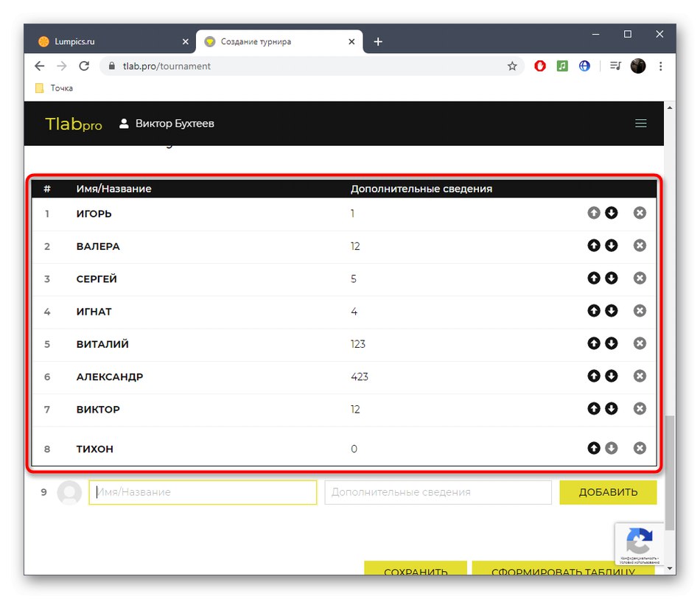Viewport: 700px width, 599px height.
Task: Move ИГОРЬ up with the arrow icon
Action: [x=593, y=213]
